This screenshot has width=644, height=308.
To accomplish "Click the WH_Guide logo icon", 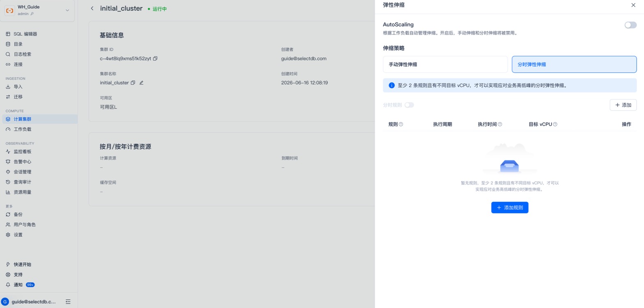I will [9, 10].
